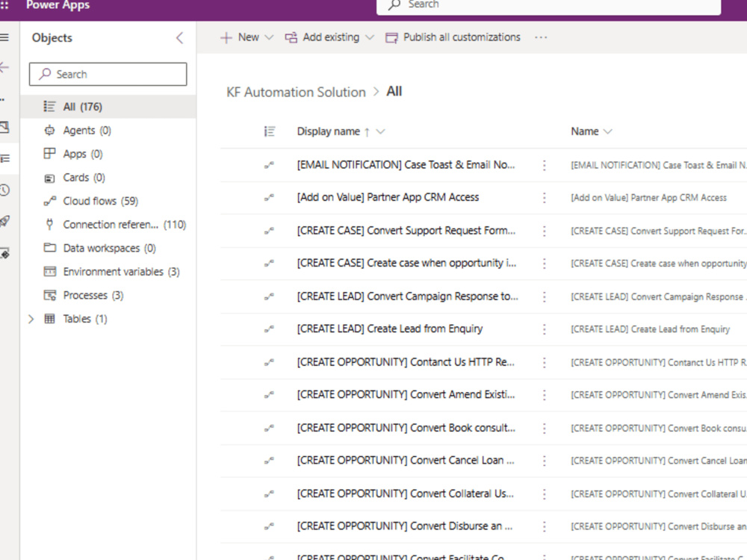This screenshot has width=747, height=560.
Task: Open the New dropdown chevron
Action: pos(269,37)
